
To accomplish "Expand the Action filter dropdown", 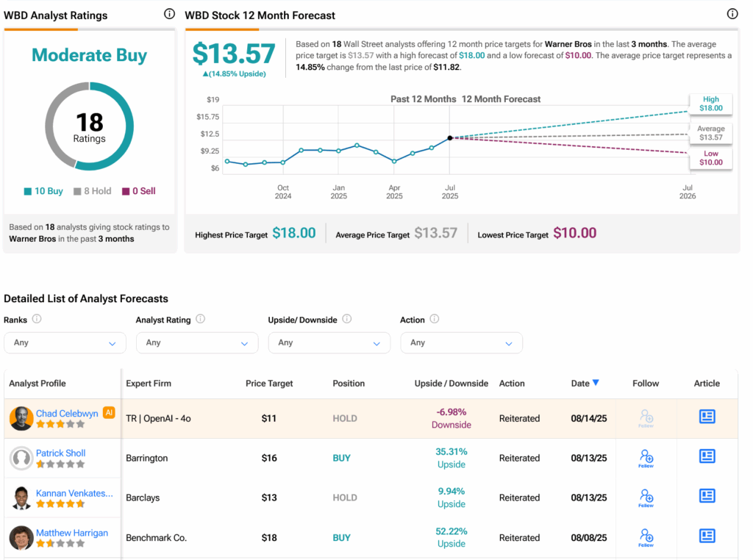I will pyautogui.click(x=461, y=342).
